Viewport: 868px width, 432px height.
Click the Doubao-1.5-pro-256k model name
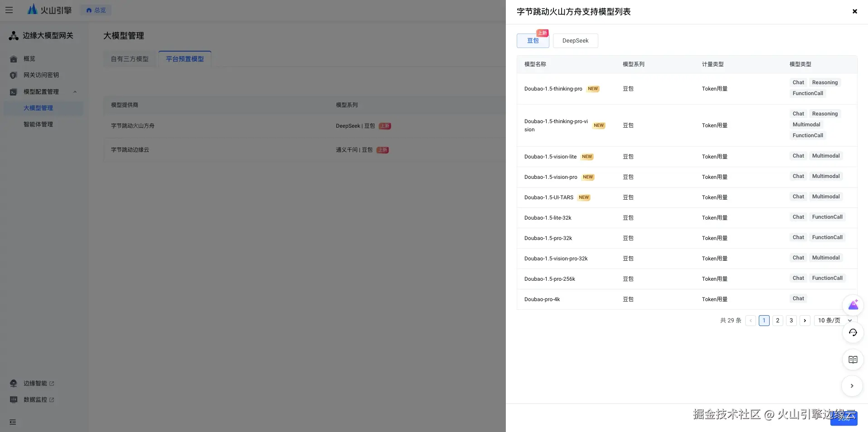pos(550,279)
